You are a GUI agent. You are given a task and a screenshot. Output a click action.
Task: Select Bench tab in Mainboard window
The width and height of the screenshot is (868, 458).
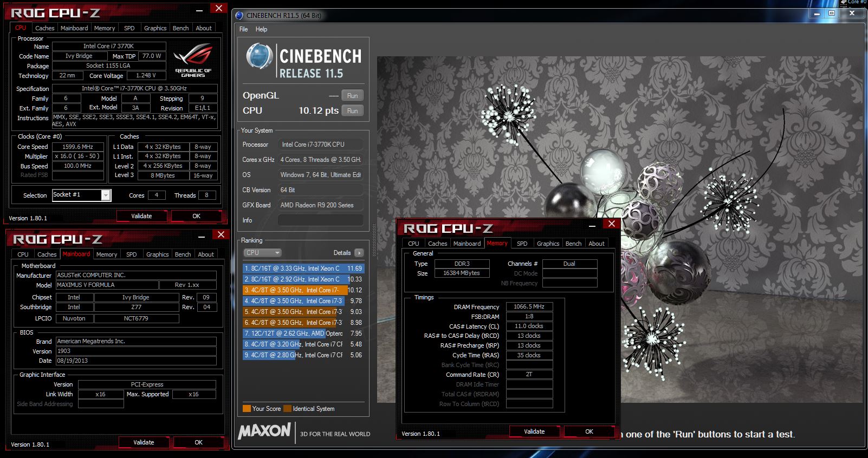coord(183,254)
